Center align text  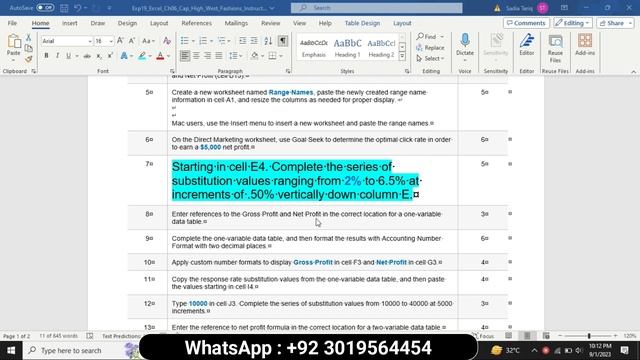pos(196,56)
